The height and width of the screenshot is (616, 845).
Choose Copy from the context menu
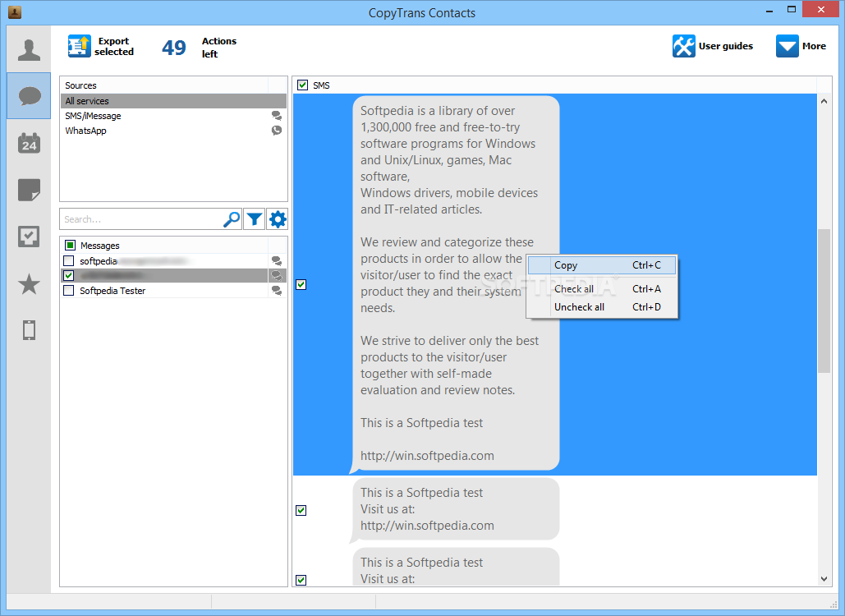click(602, 265)
